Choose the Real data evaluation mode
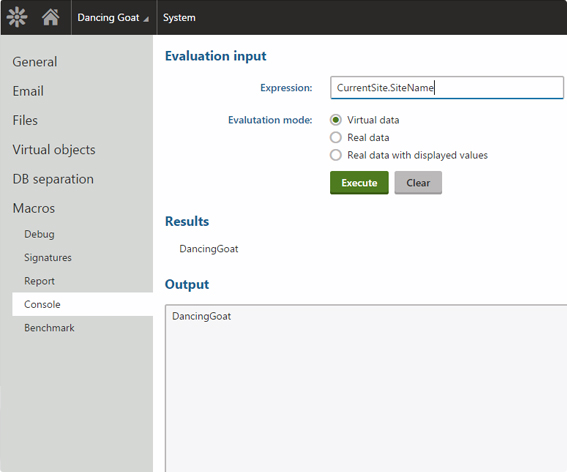 click(336, 137)
